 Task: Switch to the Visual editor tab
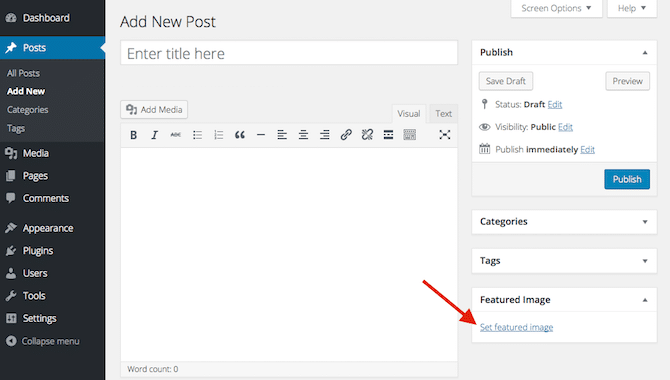[408, 114]
